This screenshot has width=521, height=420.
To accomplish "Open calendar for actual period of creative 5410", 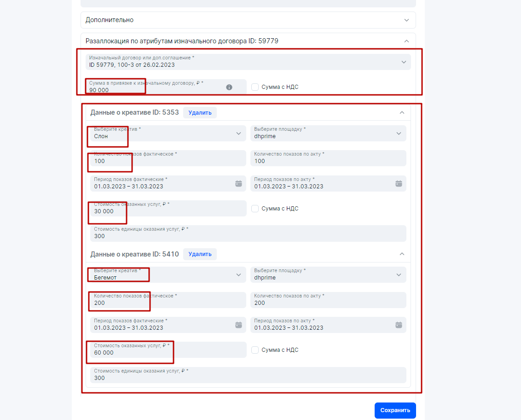I will coord(238,325).
